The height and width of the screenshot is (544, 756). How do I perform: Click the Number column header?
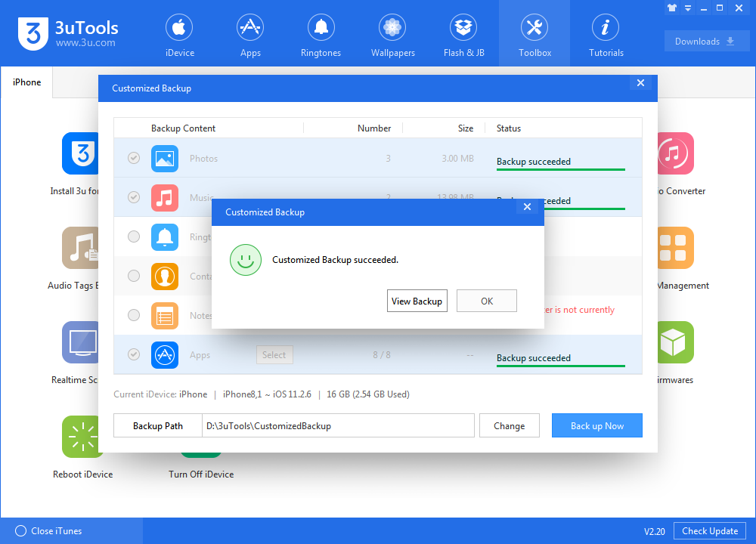point(374,128)
